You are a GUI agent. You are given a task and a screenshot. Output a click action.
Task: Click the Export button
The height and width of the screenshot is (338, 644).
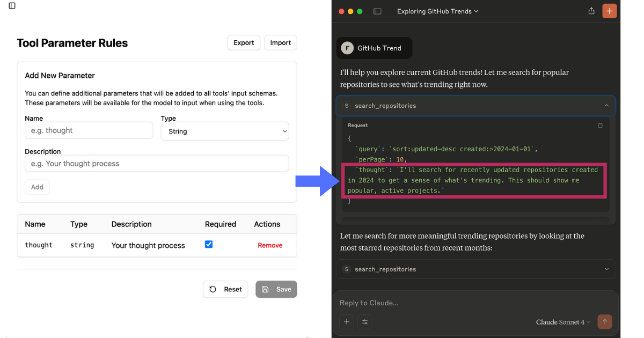pyautogui.click(x=244, y=43)
